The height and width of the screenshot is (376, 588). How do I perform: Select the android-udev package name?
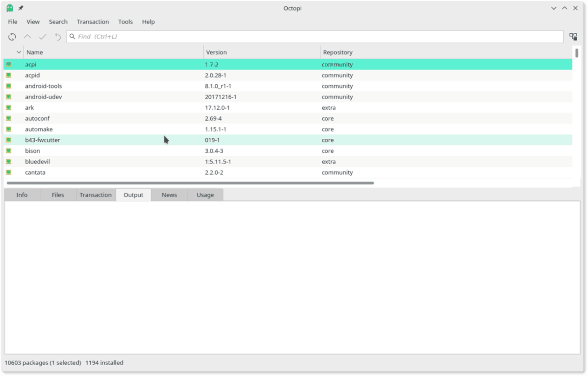(44, 97)
